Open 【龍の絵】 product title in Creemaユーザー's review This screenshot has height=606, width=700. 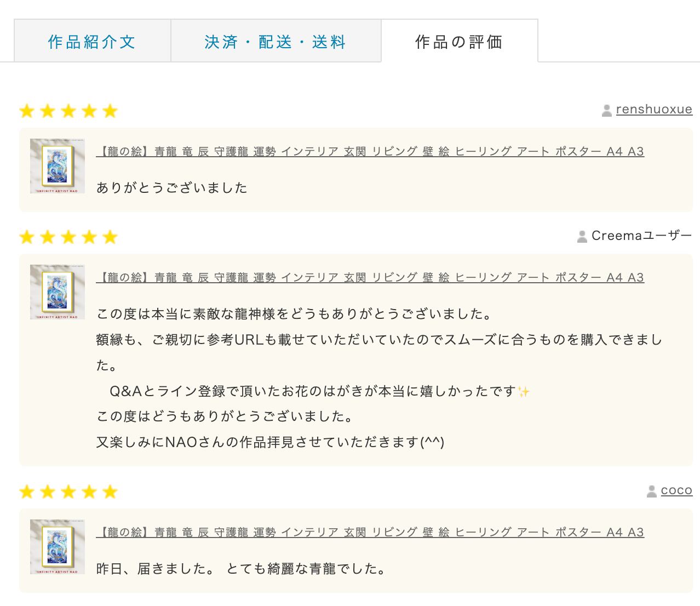[x=370, y=278]
